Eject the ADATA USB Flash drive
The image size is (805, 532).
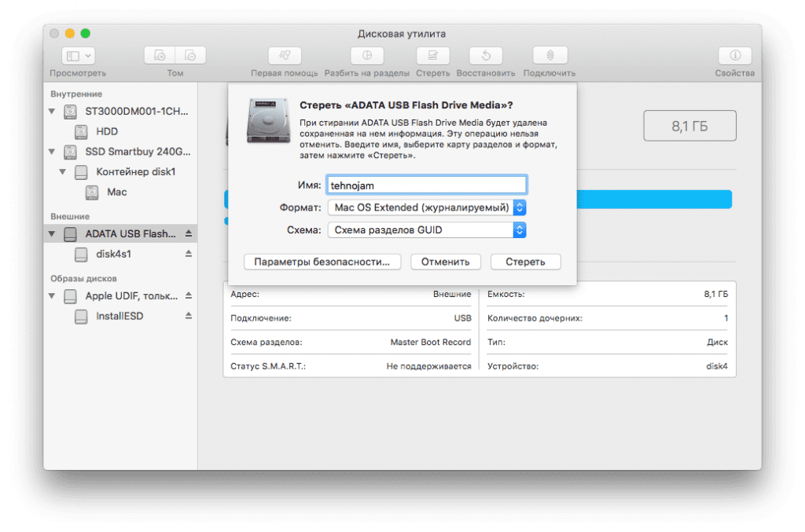189,233
